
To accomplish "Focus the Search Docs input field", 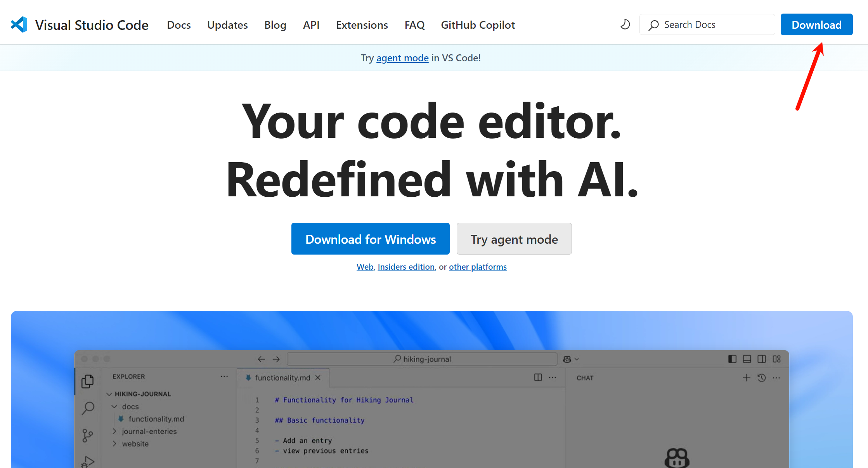I will pos(707,24).
